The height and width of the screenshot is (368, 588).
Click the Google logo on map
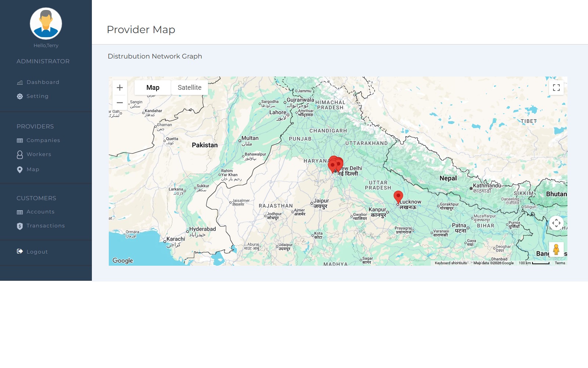(x=123, y=261)
